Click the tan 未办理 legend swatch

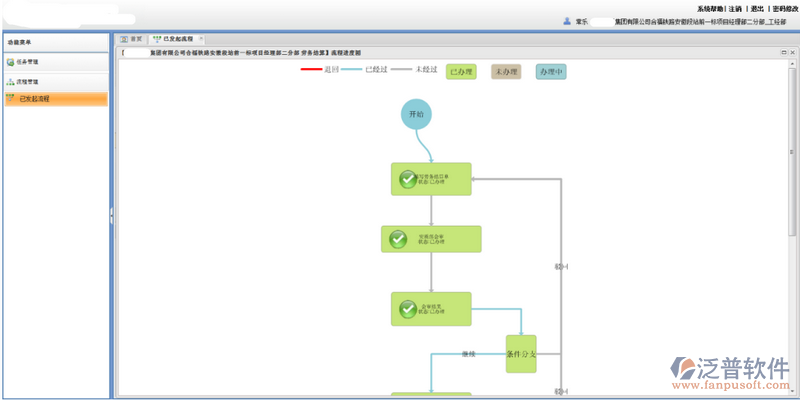click(505, 72)
